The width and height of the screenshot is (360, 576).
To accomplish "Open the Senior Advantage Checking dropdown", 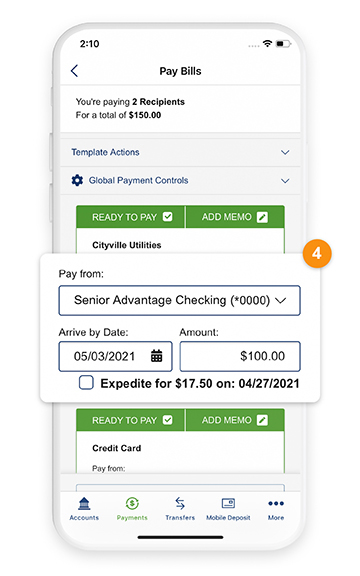I will click(x=180, y=300).
